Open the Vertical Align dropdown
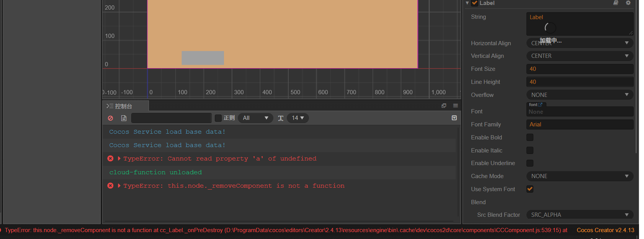The image size is (644, 239). tap(580, 56)
